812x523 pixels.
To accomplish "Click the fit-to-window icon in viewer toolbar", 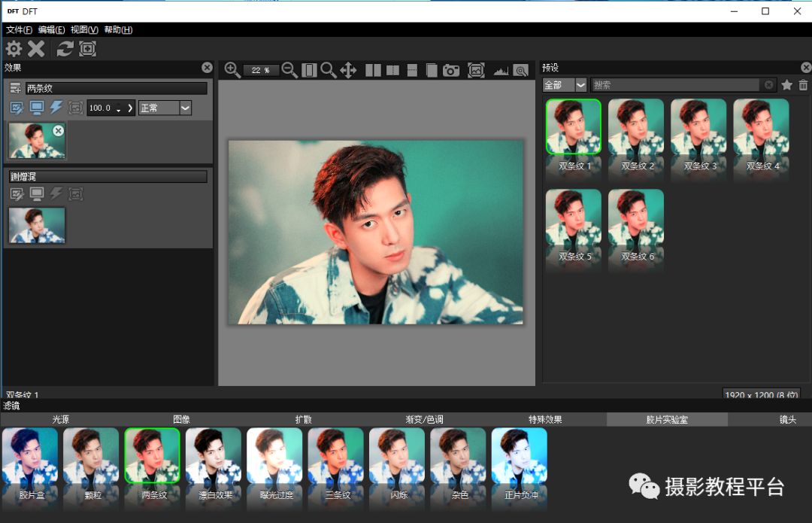I will [309, 70].
